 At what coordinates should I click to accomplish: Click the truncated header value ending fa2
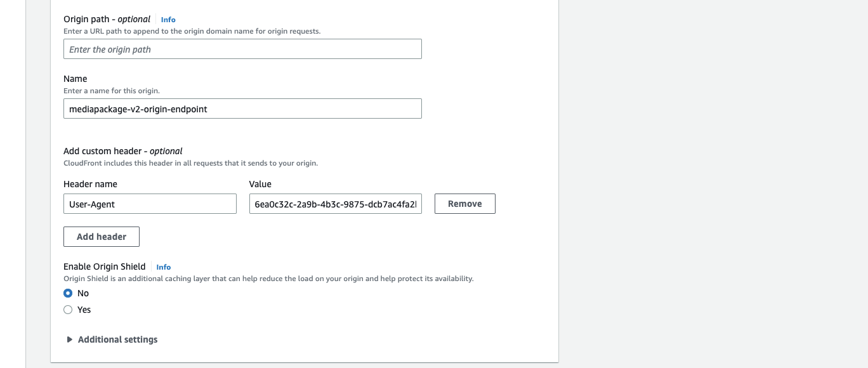pos(335,203)
